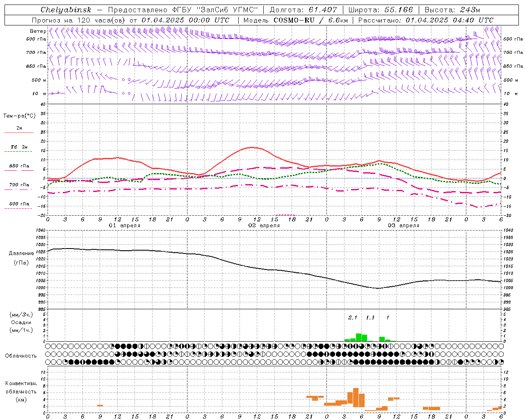
Task: Click the 'Высота: 243м' elevation text
Action: (x=452, y=10)
